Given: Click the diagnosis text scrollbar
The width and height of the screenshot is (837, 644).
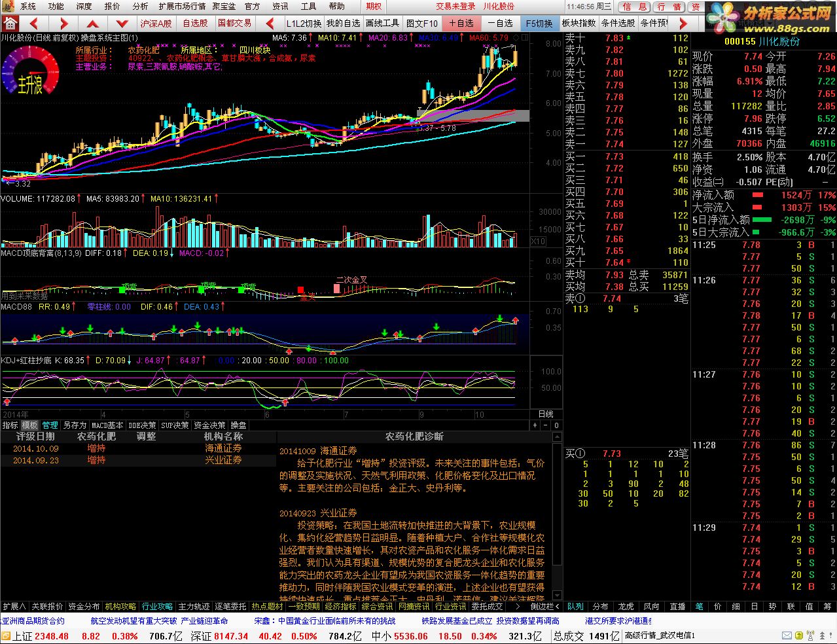Looking at the screenshot, I should pos(557,516).
